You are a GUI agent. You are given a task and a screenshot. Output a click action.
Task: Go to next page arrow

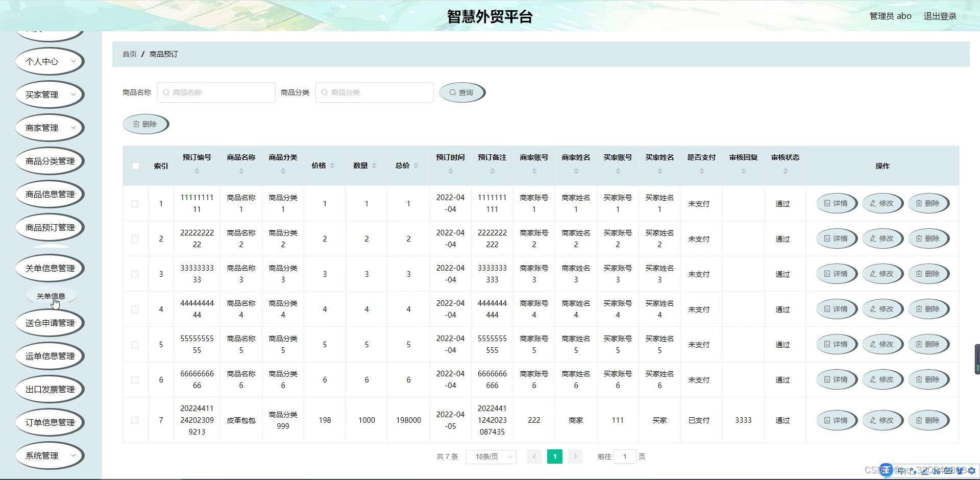tap(575, 457)
